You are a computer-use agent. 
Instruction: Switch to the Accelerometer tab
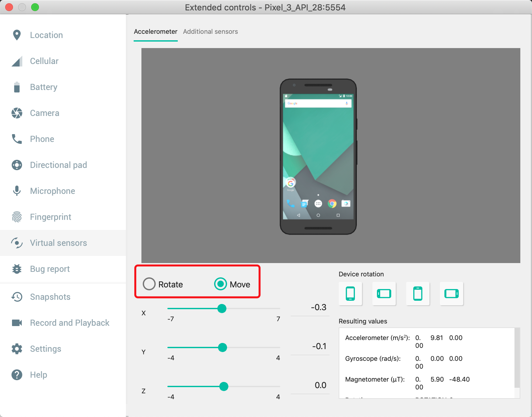(x=155, y=32)
